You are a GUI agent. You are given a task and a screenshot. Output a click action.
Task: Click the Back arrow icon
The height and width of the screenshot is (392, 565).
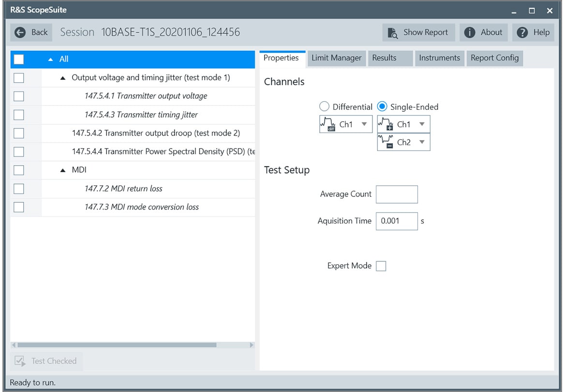(20, 32)
